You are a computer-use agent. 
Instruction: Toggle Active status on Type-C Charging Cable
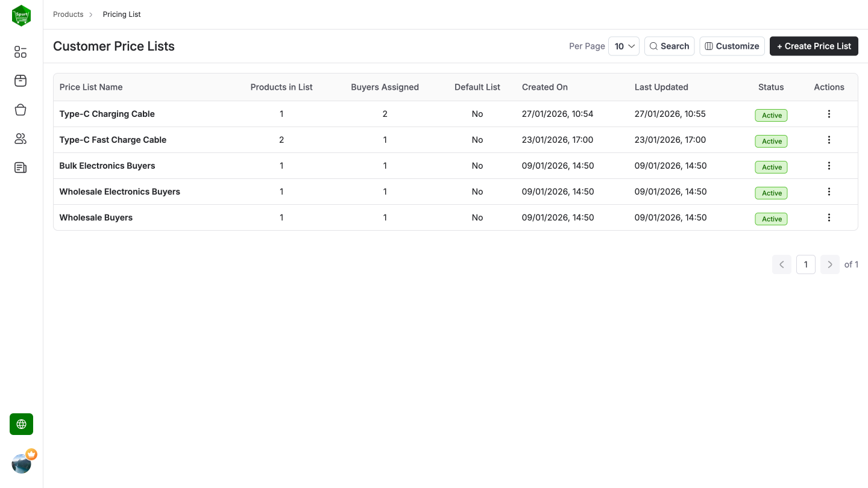[771, 114]
